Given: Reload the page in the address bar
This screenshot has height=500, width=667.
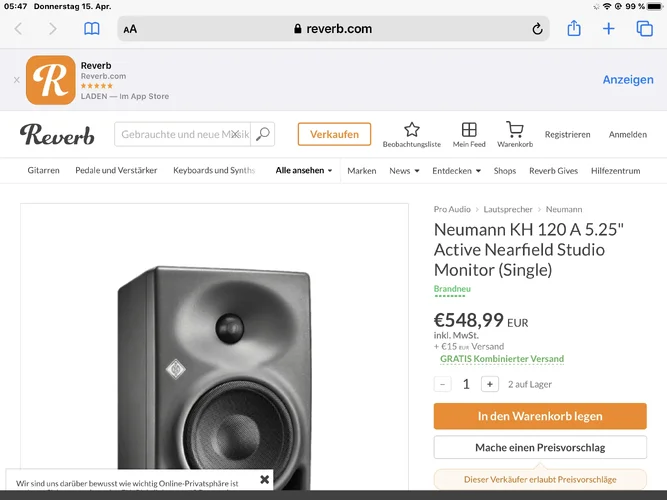Looking at the screenshot, I should (x=538, y=29).
